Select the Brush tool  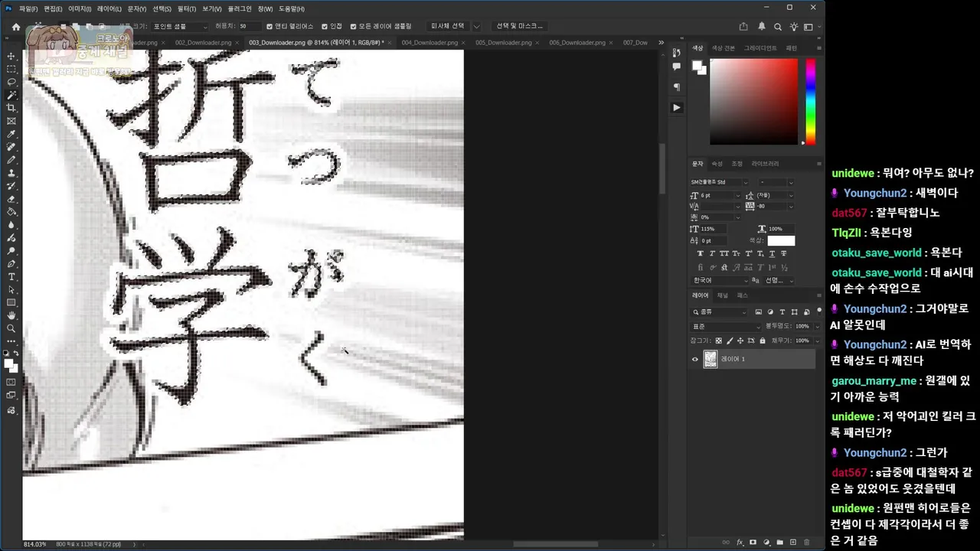pyautogui.click(x=11, y=160)
